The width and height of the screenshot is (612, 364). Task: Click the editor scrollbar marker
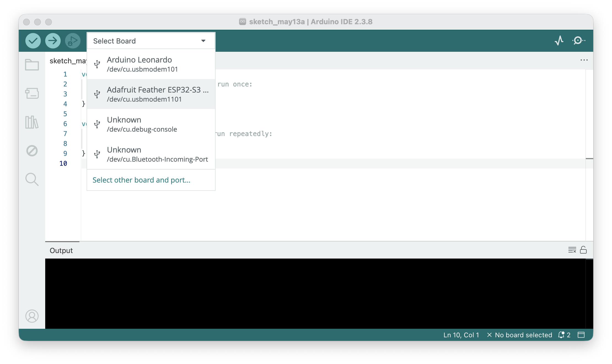(x=589, y=159)
